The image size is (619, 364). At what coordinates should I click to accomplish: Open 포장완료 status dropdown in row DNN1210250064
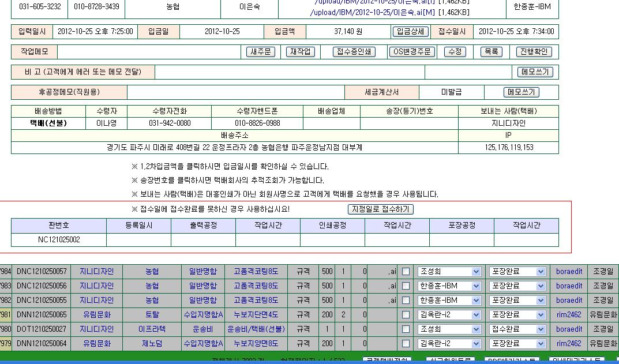click(517, 344)
